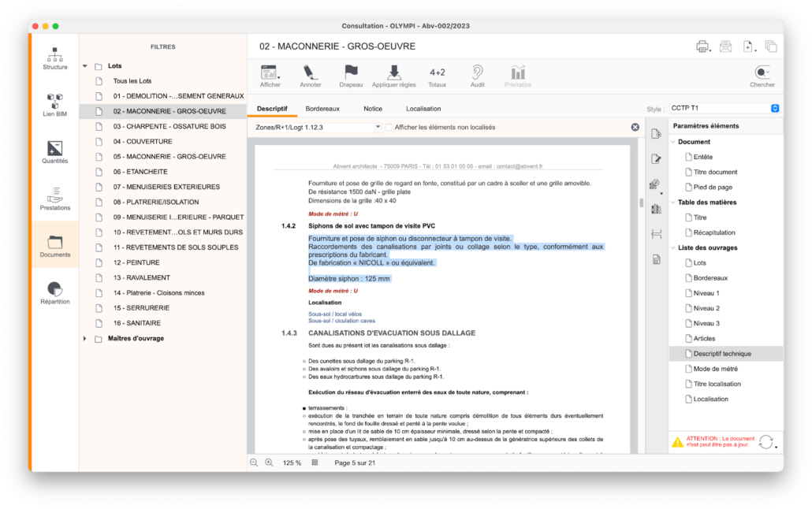Collapse the Liste des ouvrages group
Image resolution: width=812 pixels, height=509 pixels.
point(673,248)
